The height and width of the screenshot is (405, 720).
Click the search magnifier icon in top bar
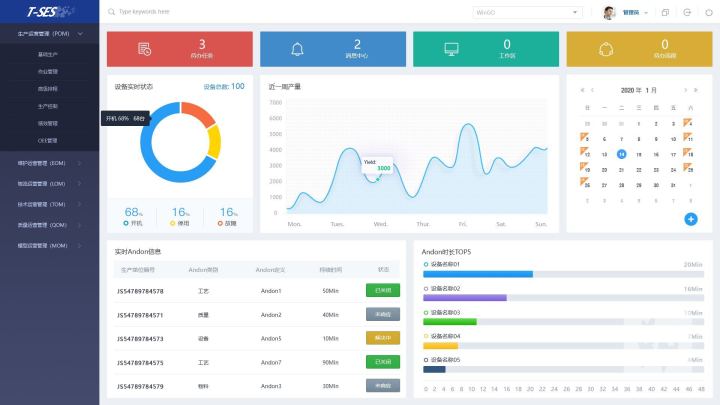(110, 12)
